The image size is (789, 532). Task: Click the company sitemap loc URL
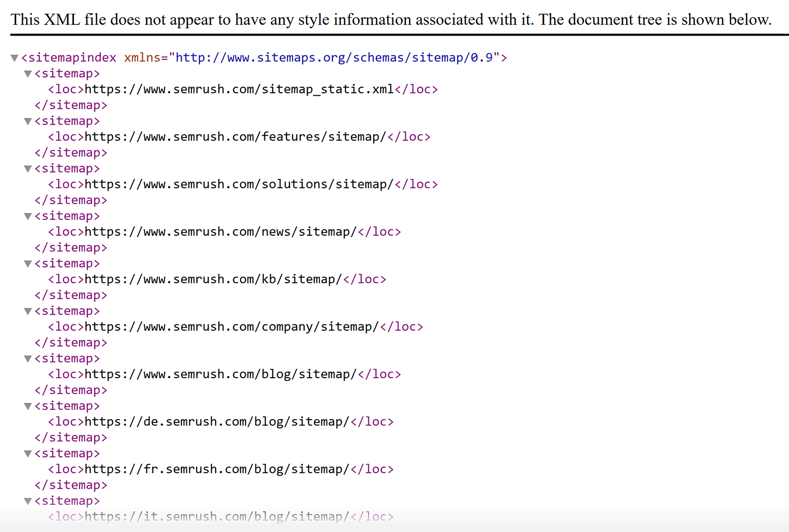[x=230, y=326]
